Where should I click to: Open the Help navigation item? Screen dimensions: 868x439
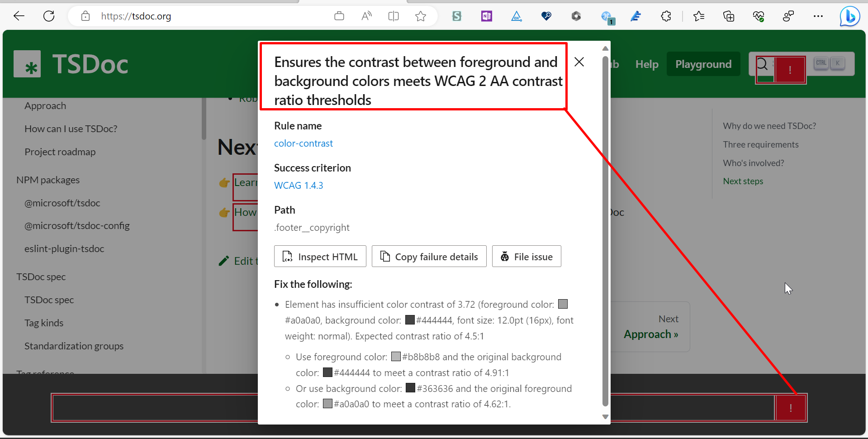(646, 64)
